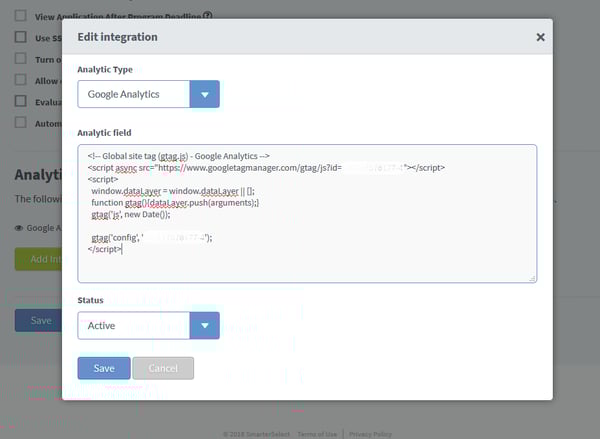Click the googletagmanager script src line
Viewport: 600px width, 439px height.
[x=266, y=168]
